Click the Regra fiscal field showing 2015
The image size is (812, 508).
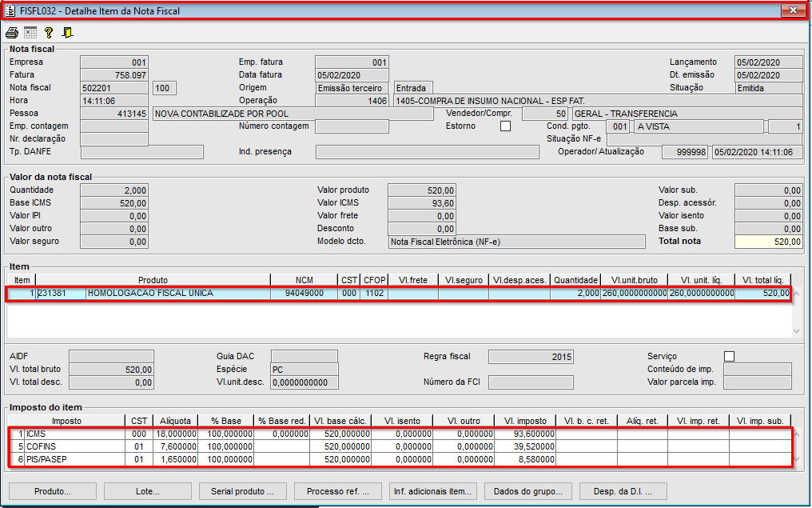[531, 357]
